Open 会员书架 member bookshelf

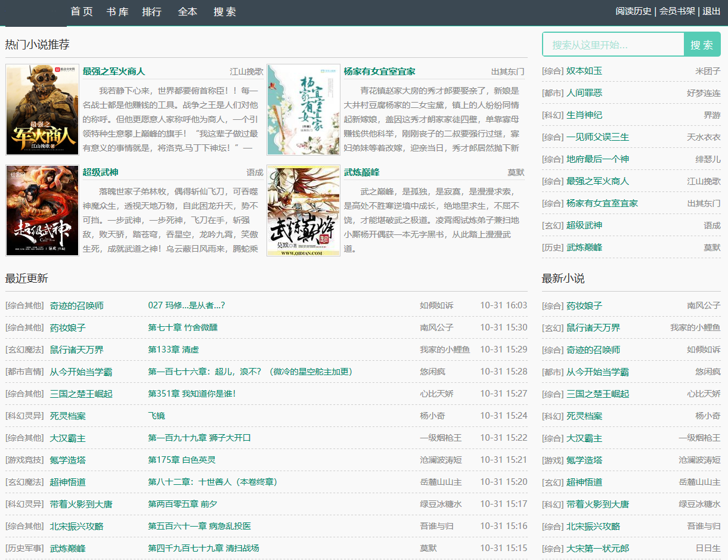click(x=677, y=11)
